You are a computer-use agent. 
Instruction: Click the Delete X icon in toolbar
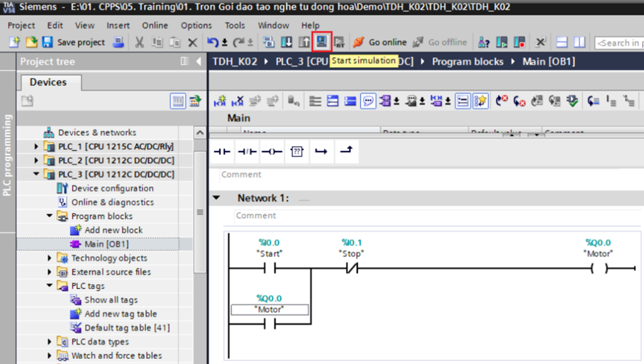192,43
